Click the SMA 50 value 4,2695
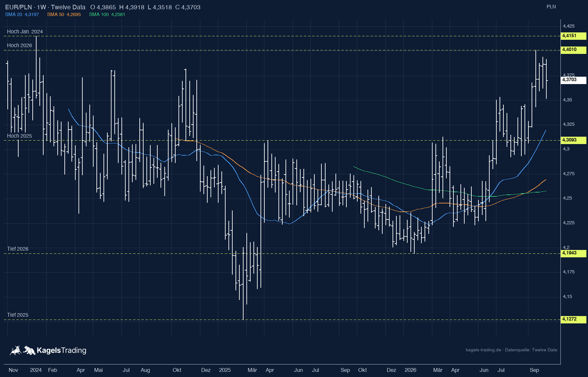The height and width of the screenshot is (377, 588). pos(74,14)
